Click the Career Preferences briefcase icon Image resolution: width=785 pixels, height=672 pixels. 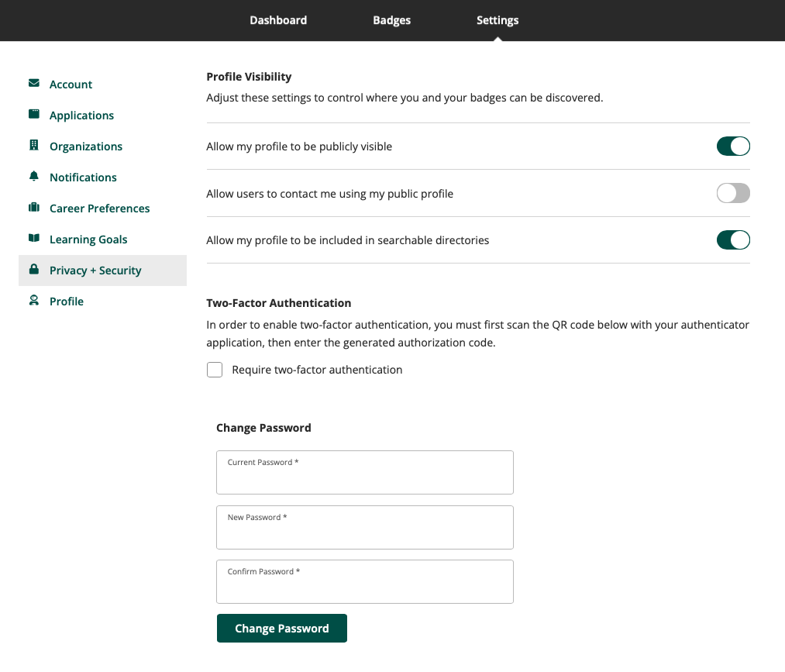(34, 207)
